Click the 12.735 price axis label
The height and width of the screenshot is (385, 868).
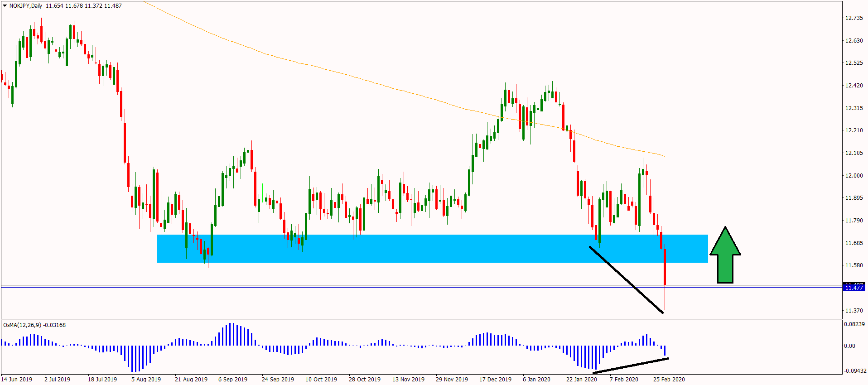tap(854, 18)
